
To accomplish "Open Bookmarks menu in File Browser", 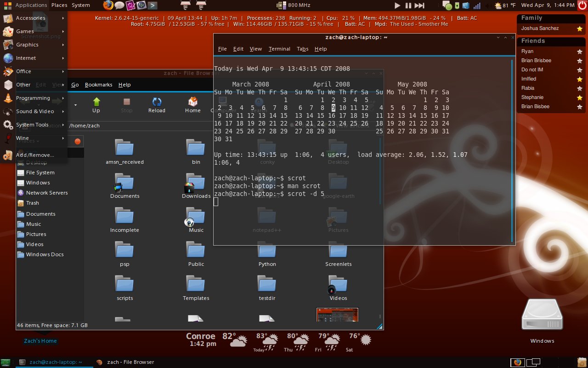I will [98, 85].
